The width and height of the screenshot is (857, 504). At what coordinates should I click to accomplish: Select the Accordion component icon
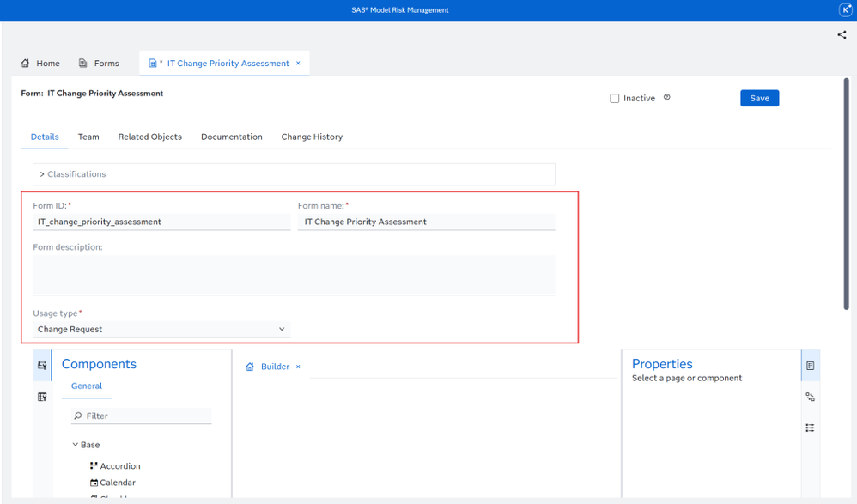pos(94,465)
